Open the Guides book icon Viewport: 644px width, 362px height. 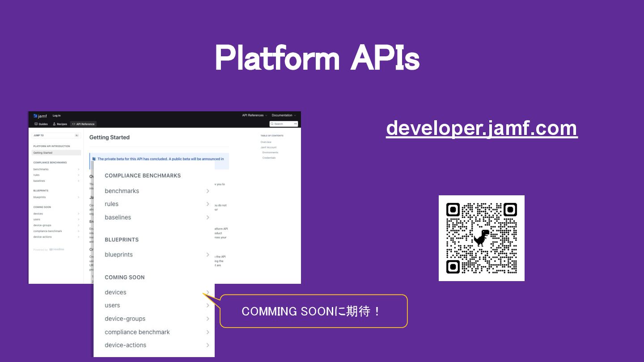[x=36, y=124]
